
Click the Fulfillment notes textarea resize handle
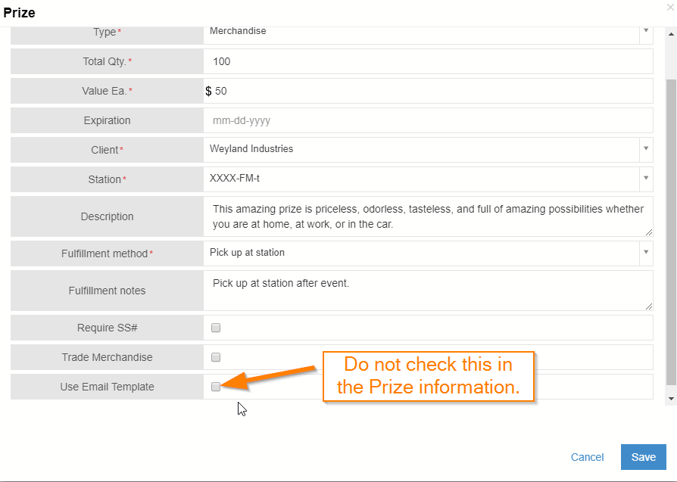(x=649, y=306)
